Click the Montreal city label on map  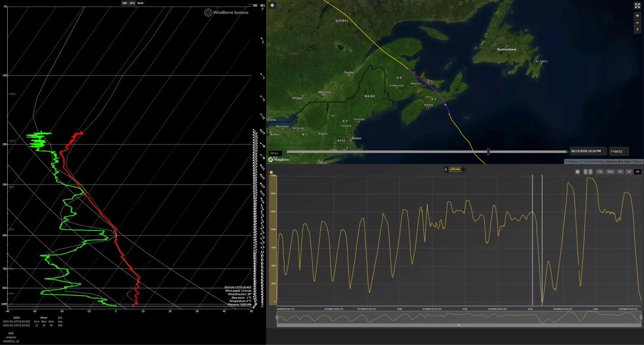(x=325, y=92)
